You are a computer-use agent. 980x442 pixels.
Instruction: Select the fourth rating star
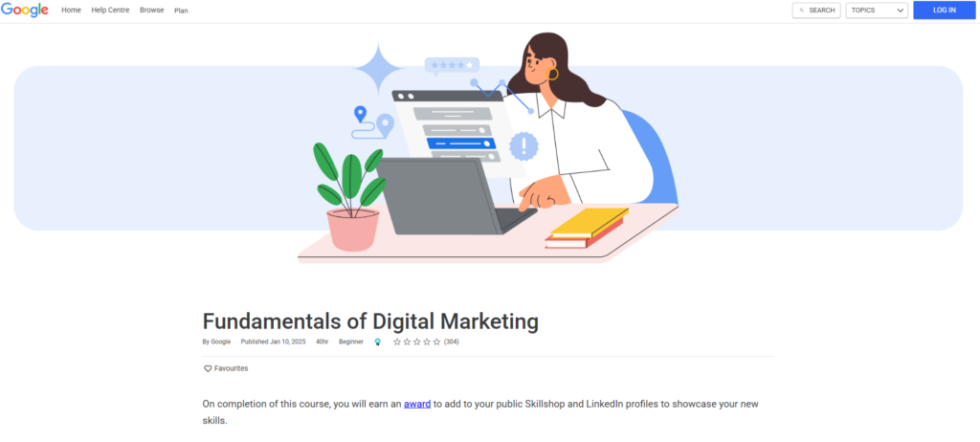point(427,342)
